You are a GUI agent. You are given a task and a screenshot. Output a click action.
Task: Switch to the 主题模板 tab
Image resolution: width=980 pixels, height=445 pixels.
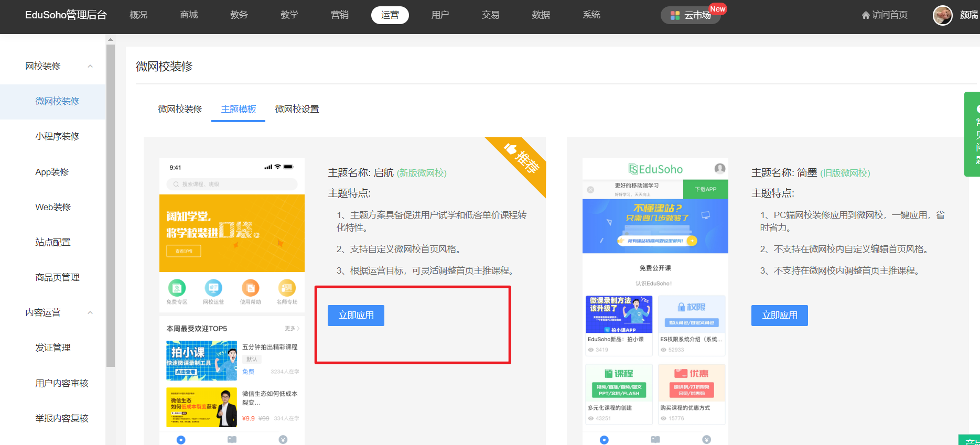[x=239, y=109]
